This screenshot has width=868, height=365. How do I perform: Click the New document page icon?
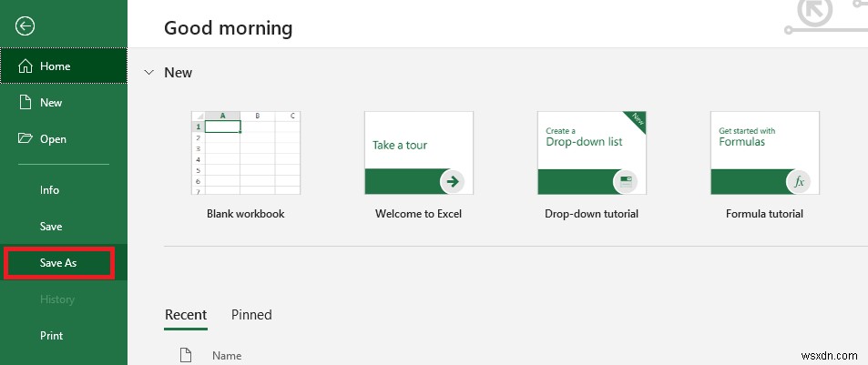(26, 103)
